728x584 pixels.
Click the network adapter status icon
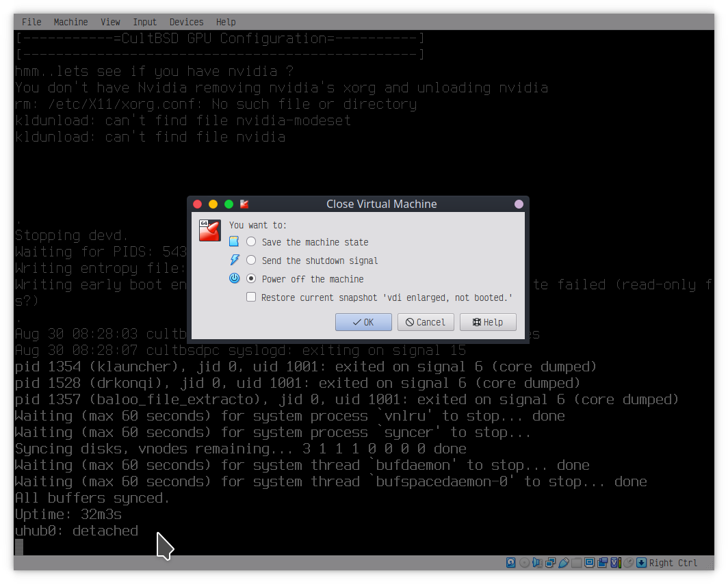tap(550, 563)
